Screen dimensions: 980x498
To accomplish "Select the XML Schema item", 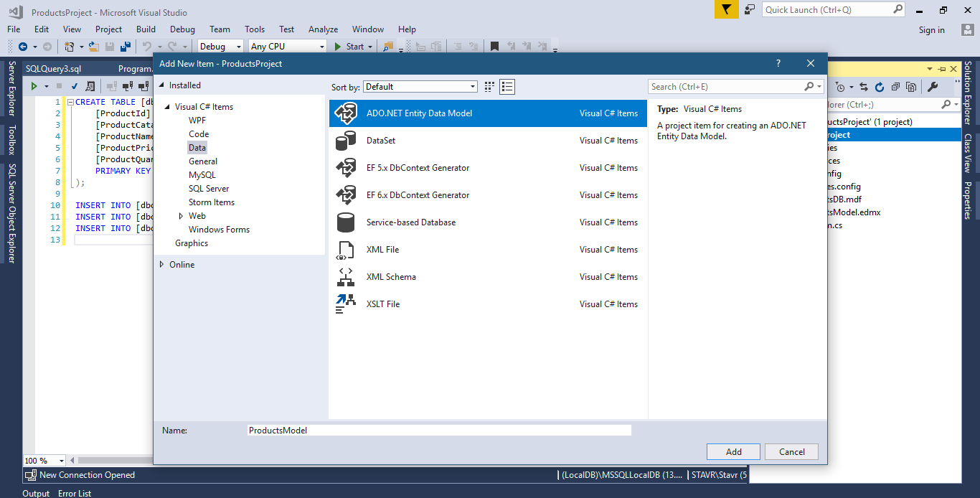I will 390,277.
